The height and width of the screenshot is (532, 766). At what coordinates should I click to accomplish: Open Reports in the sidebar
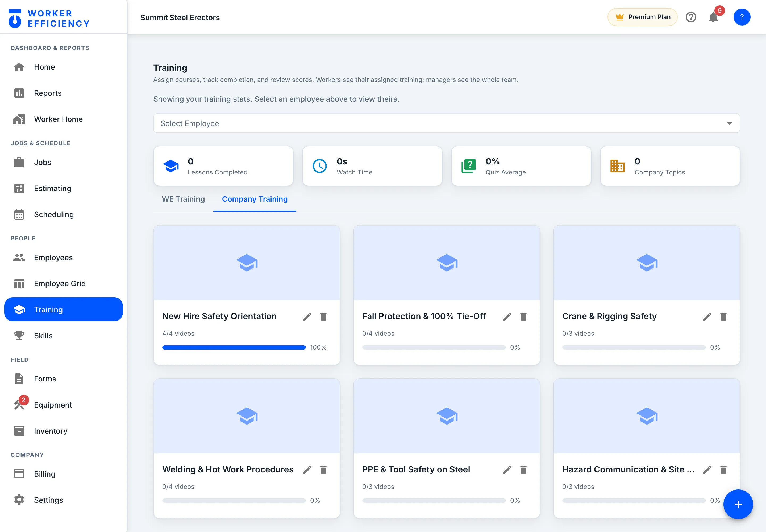coord(63,93)
